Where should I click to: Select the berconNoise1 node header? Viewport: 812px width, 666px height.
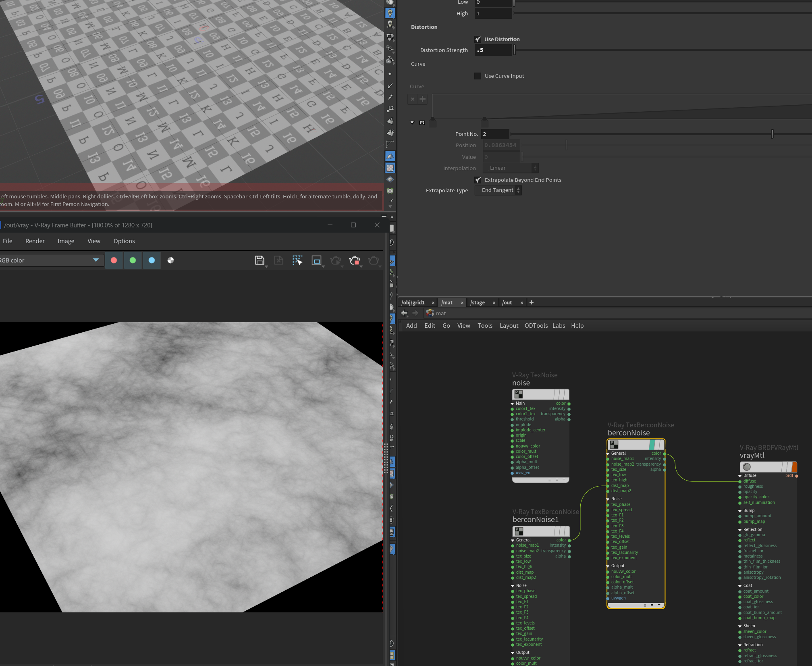tap(541, 531)
